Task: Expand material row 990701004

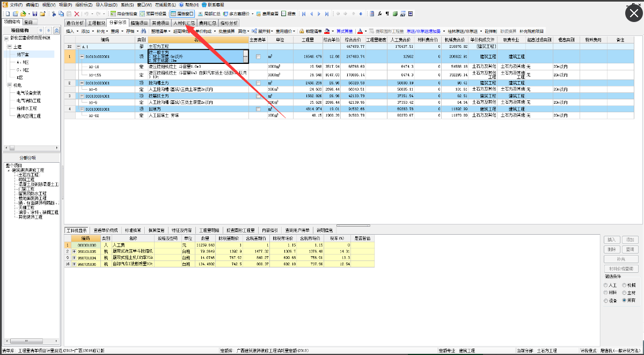Action: (x=74, y=257)
